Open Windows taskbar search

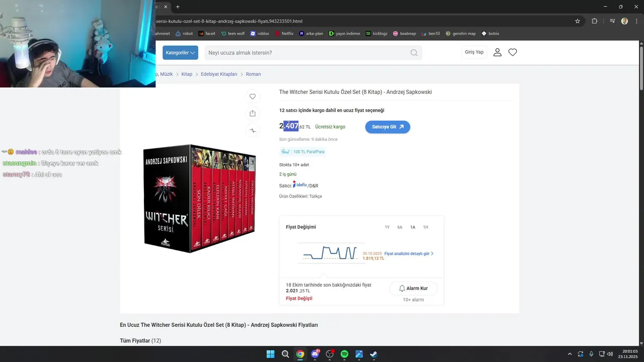point(285,354)
